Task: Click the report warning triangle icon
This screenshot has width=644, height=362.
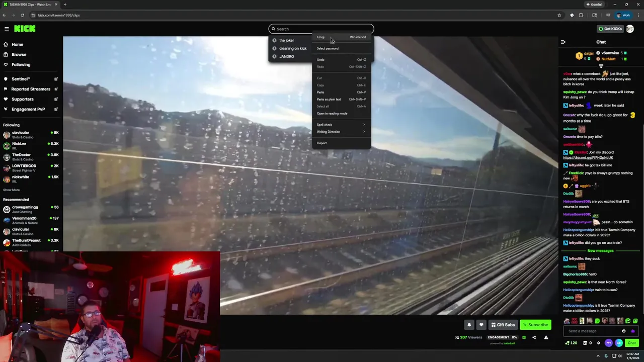Action: point(546,337)
